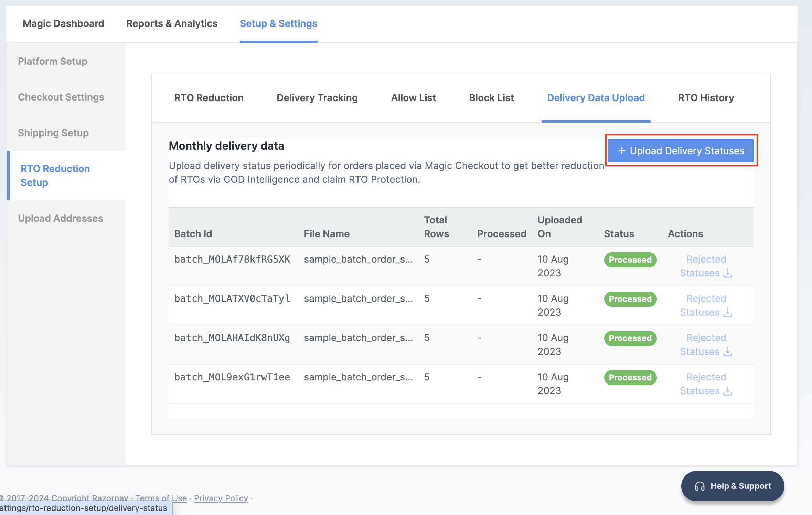Click file name in batch_MOLAf78kfRG5XK row
The width and height of the screenshot is (812, 515).
click(x=358, y=259)
